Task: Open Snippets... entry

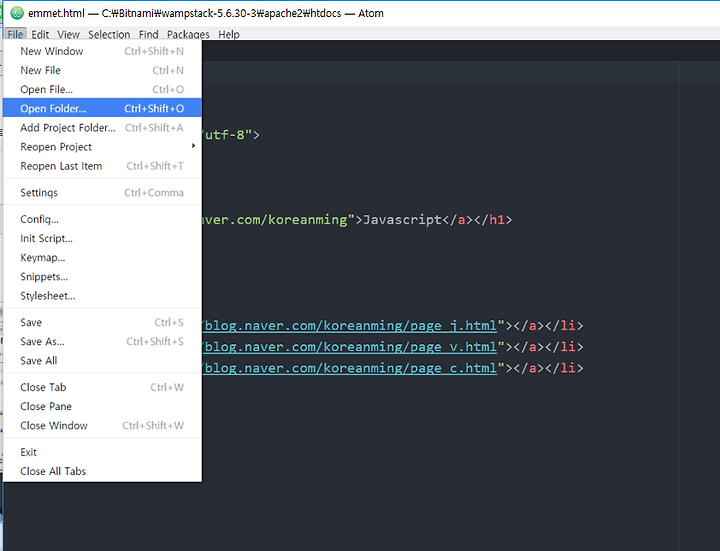Action: point(102,277)
